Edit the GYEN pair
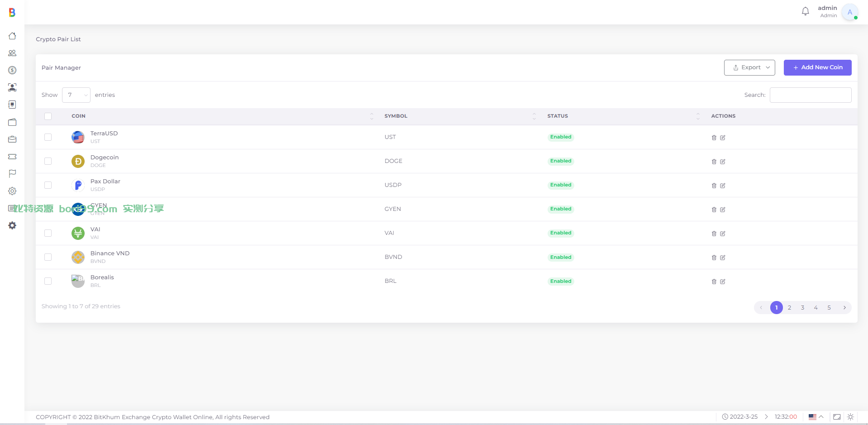 click(723, 210)
